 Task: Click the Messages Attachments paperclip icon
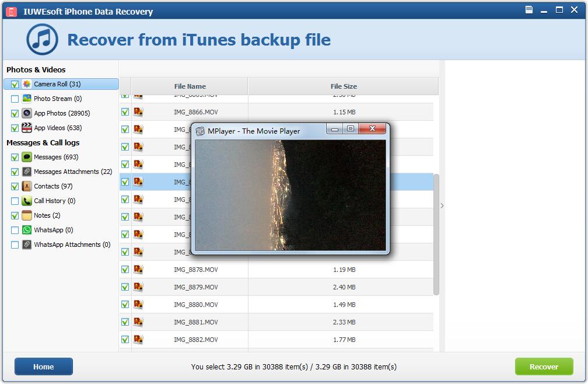[27, 172]
